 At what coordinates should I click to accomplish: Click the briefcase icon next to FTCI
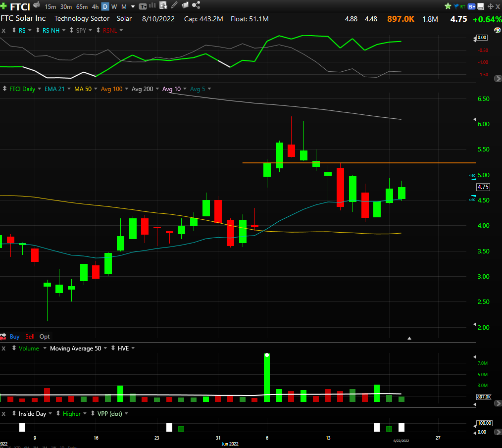click(x=37, y=5)
